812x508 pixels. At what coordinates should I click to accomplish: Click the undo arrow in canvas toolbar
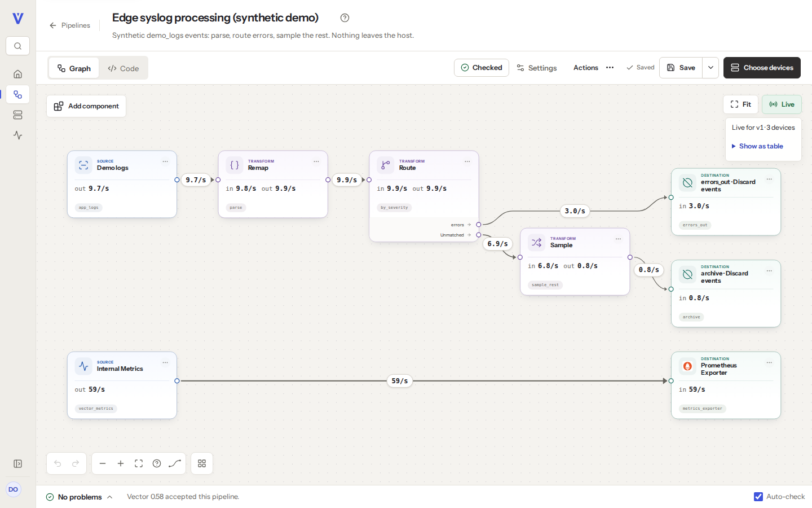tap(58, 463)
